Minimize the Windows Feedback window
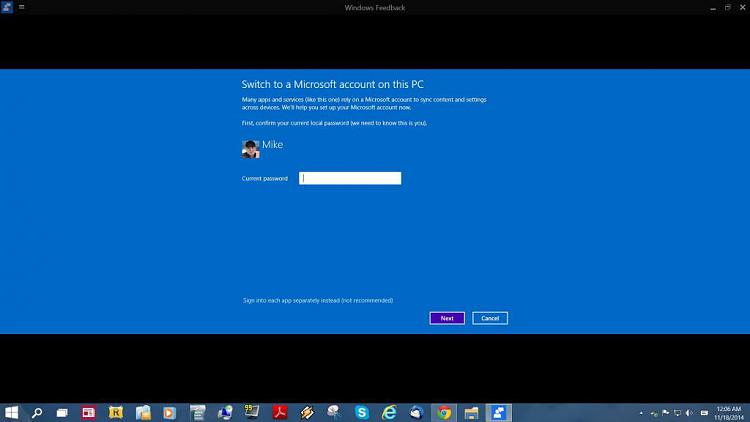 click(x=713, y=8)
